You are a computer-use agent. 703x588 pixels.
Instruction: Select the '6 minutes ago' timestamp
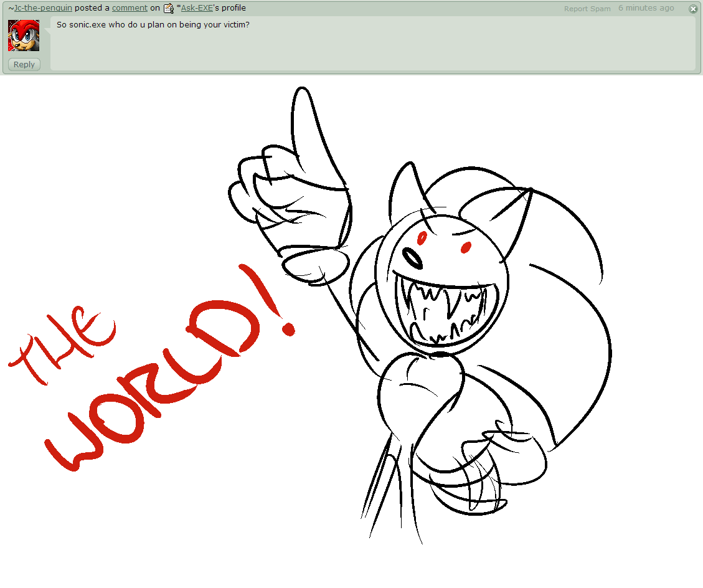click(x=646, y=8)
